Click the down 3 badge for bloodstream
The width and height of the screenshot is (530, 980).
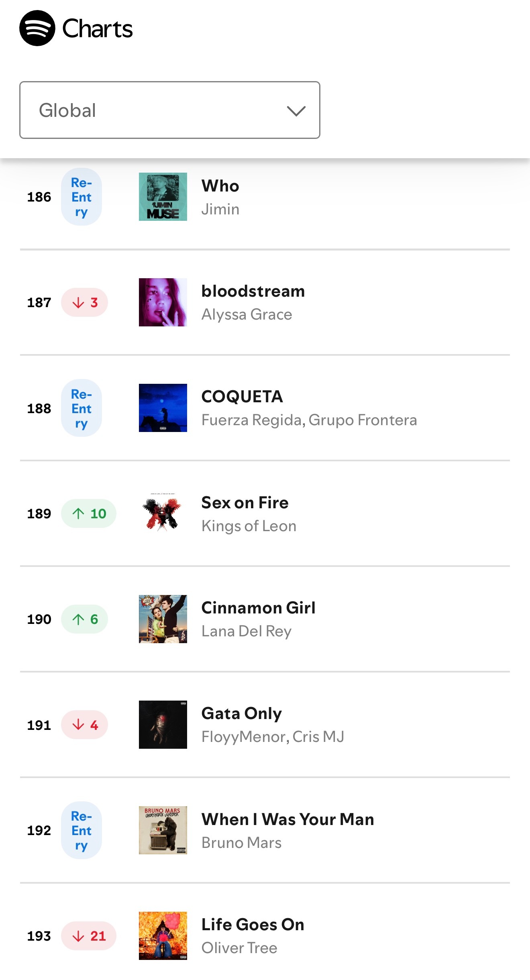[x=84, y=302]
